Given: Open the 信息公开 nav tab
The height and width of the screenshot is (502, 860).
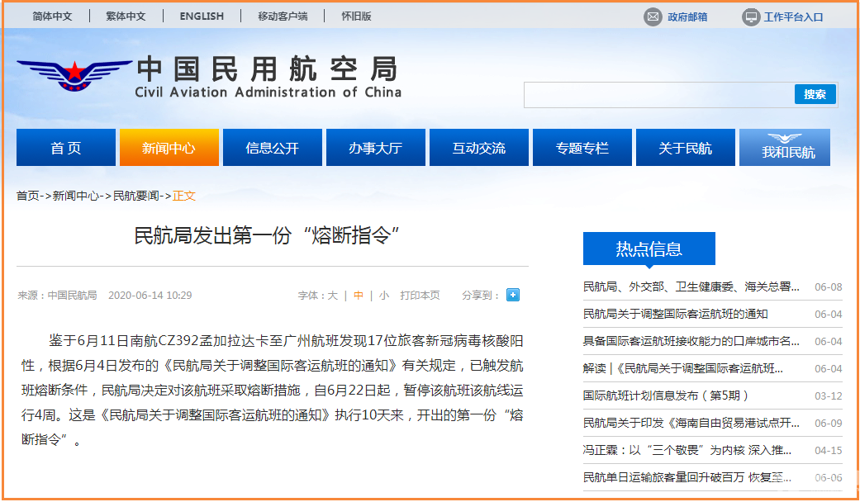Looking at the screenshot, I should (272, 148).
